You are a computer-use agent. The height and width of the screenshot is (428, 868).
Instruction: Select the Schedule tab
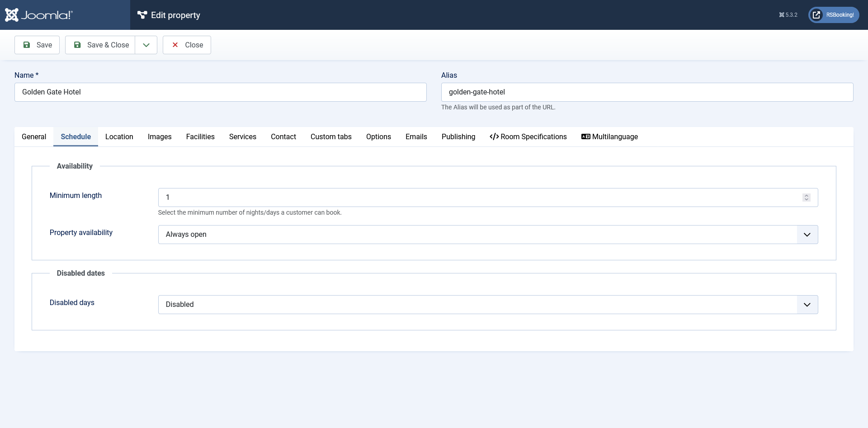[x=76, y=136]
